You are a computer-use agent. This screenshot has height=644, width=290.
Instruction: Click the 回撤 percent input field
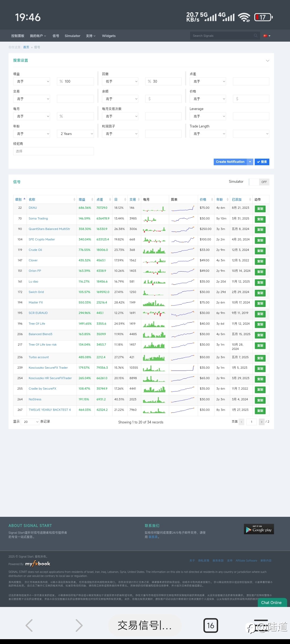(163, 81)
